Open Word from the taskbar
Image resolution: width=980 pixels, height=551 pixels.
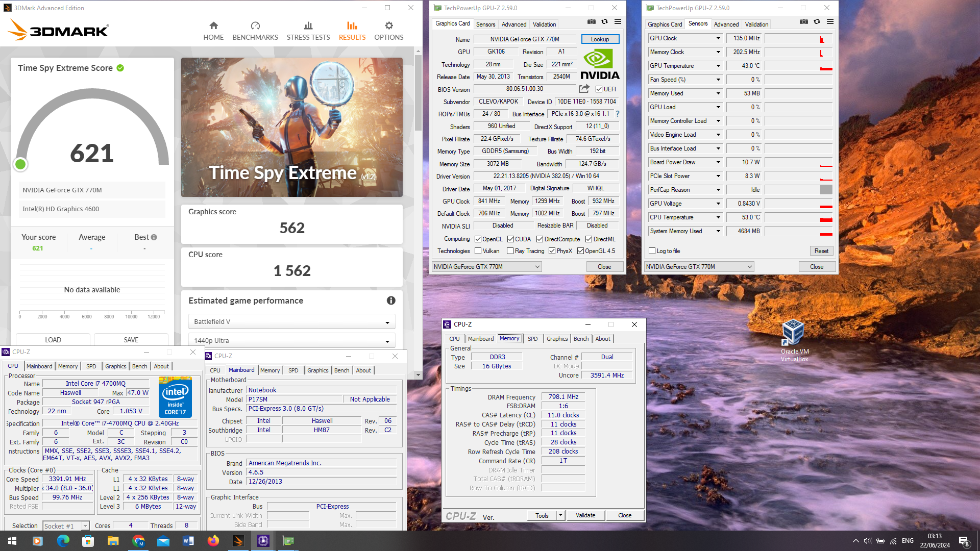click(x=188, y=541)
